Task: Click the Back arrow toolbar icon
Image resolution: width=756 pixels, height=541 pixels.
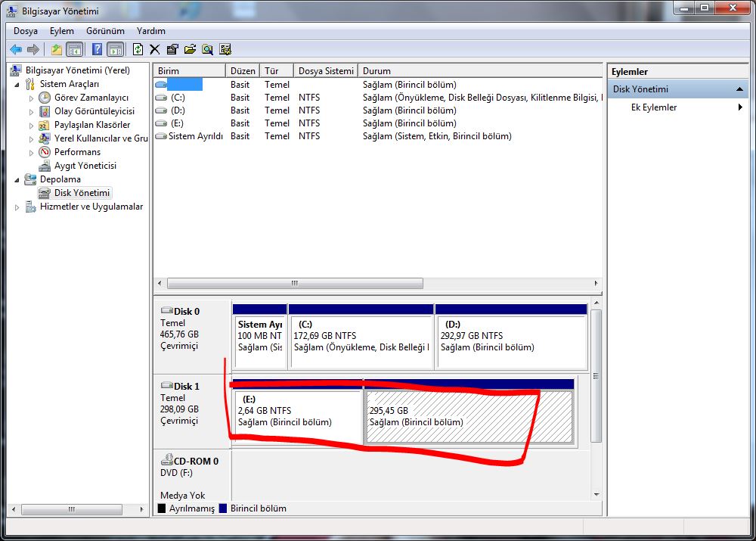Action: tap(16, 49)
